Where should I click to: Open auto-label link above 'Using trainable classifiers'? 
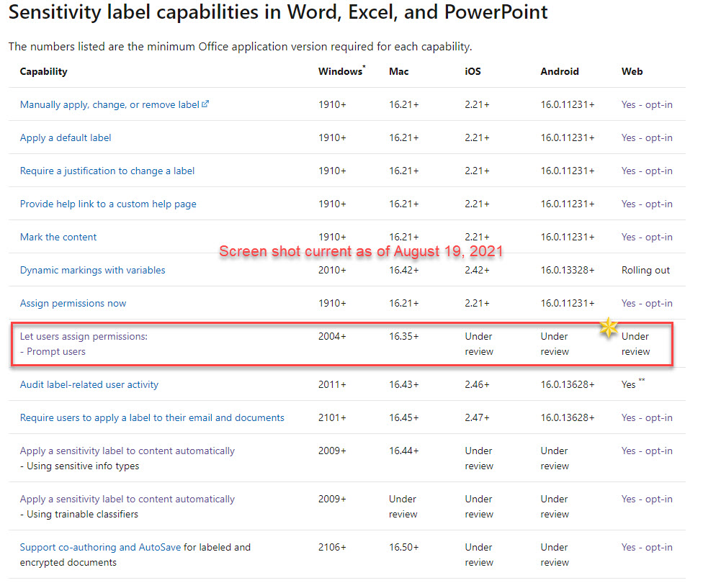127,499
